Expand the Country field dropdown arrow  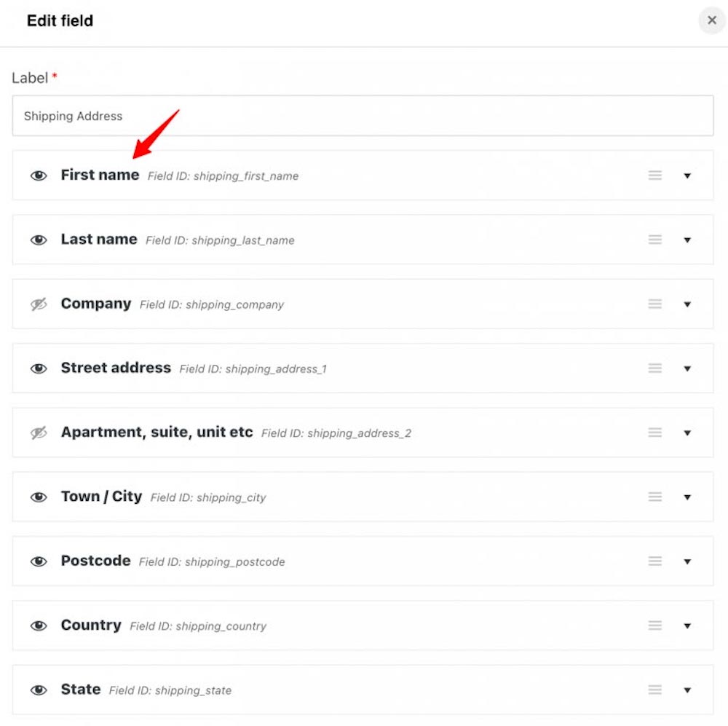(x=687, y=626)
